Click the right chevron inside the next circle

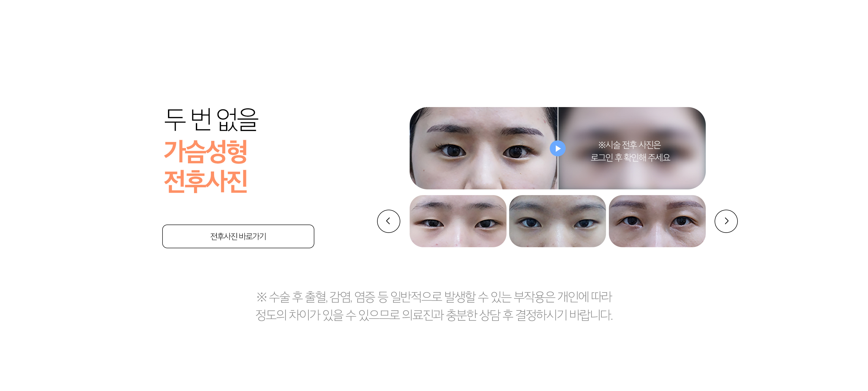pyautogui.click(x=727, y=221)
